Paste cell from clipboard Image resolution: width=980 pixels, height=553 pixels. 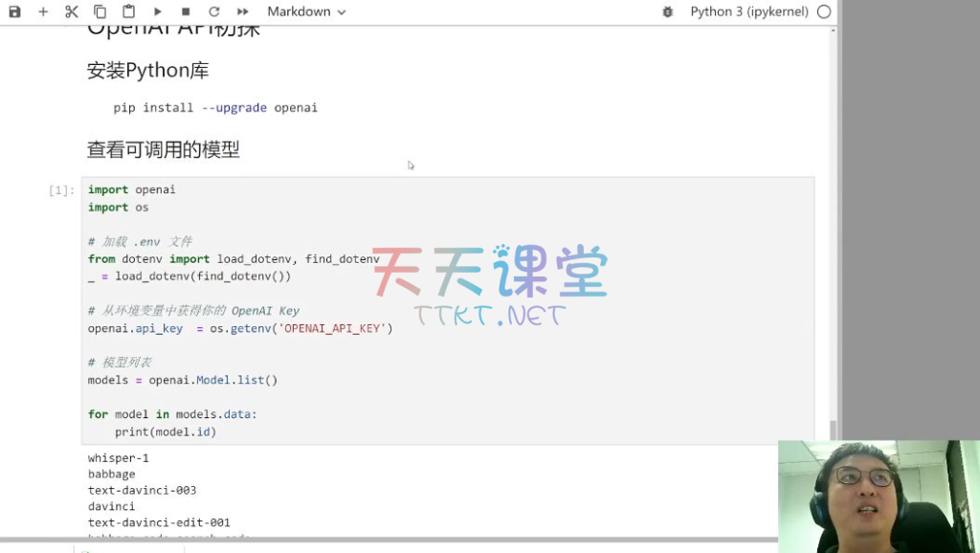[x=129, y=11]
